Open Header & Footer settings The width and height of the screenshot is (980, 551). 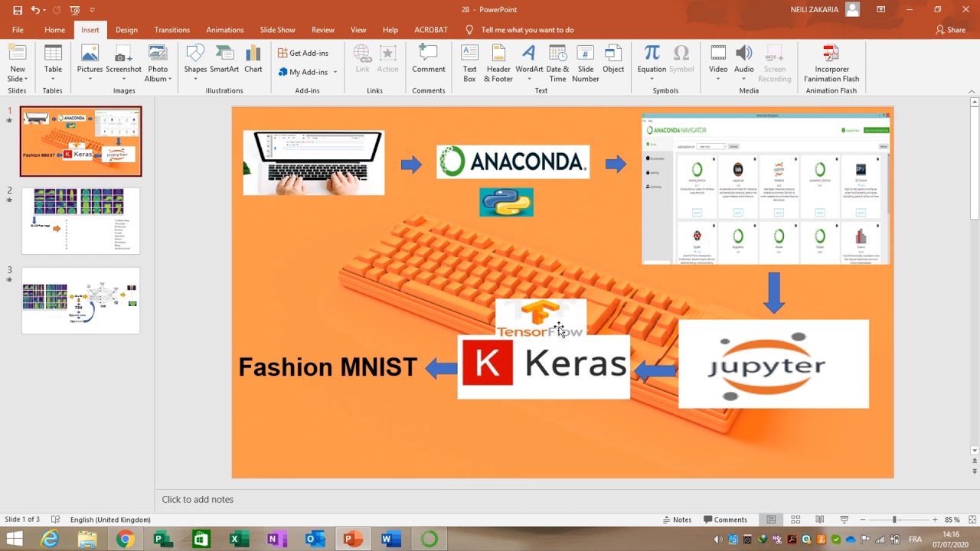coord(498,64)
